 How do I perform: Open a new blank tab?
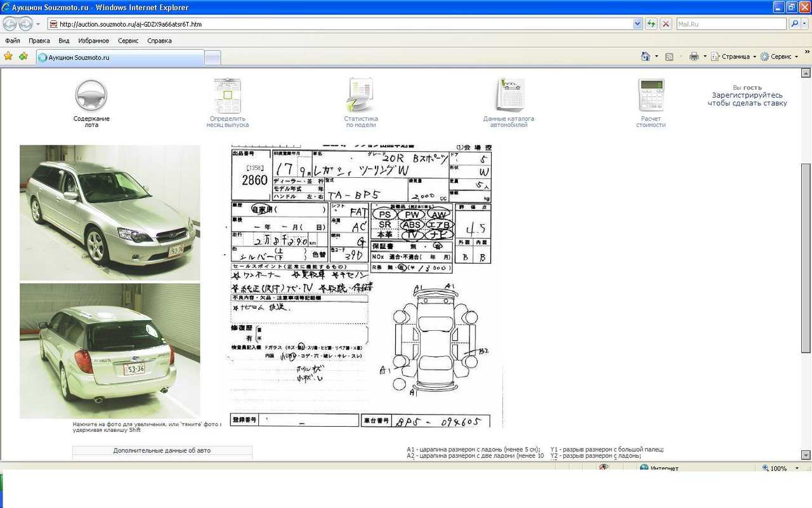coord(213,58)
